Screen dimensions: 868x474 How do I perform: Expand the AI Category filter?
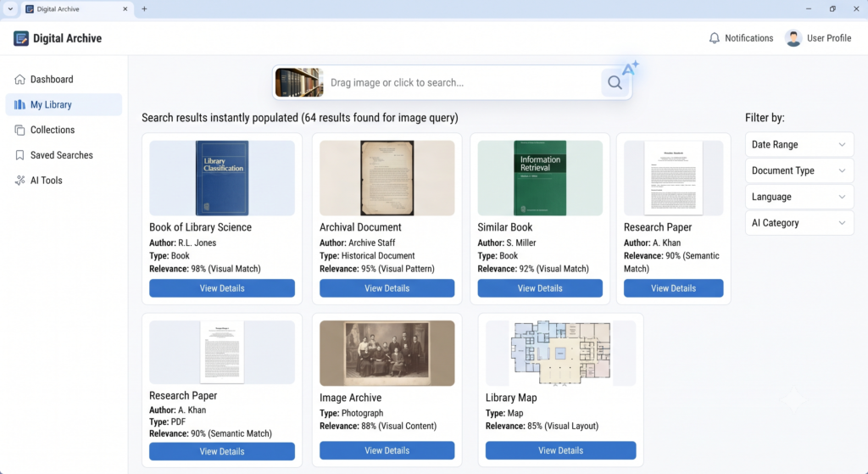coord(798,223)
